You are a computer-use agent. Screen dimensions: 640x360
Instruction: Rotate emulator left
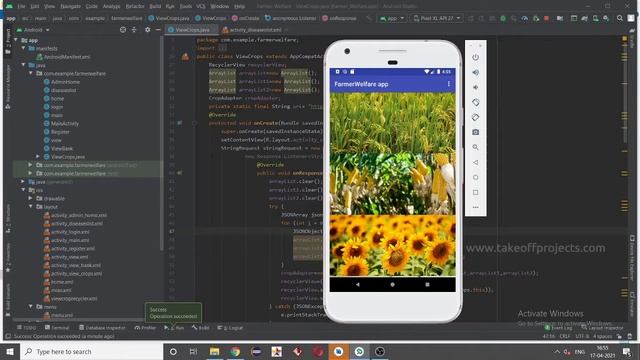[x=476, y=102]
